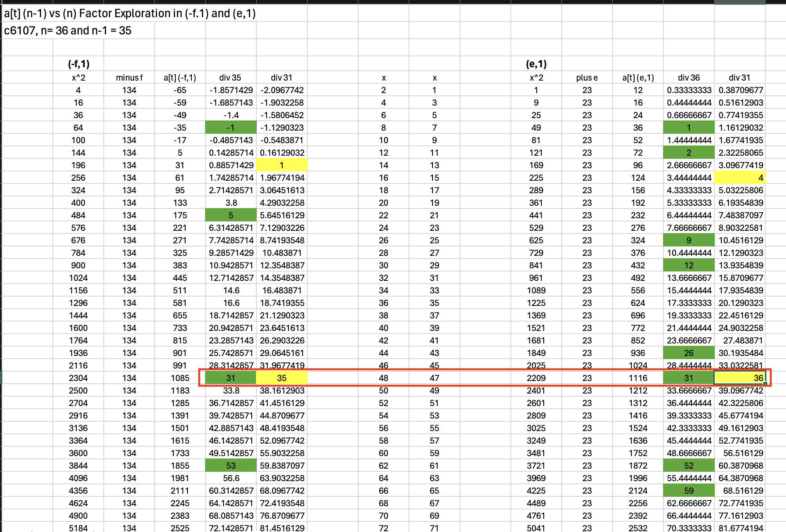
Task: Select the x^2 value 4761
Action: (536, 516)
